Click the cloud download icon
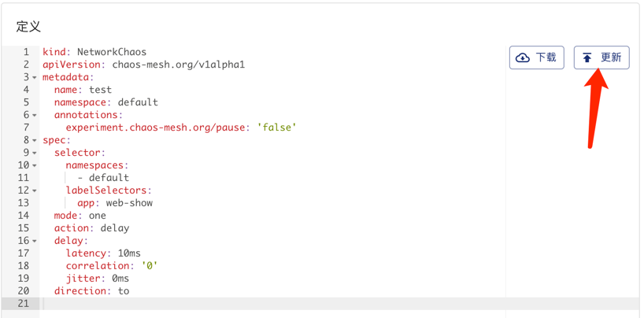Screen dimensions: 644x318 point(523,57)
